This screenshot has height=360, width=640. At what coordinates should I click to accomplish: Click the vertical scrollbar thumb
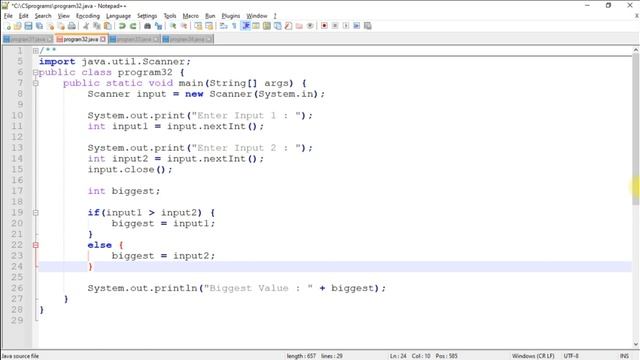(x=636, y=129)
